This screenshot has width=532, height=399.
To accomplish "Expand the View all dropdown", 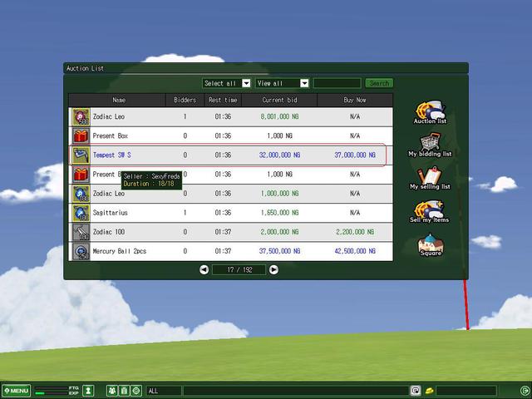I will (304, 83).
